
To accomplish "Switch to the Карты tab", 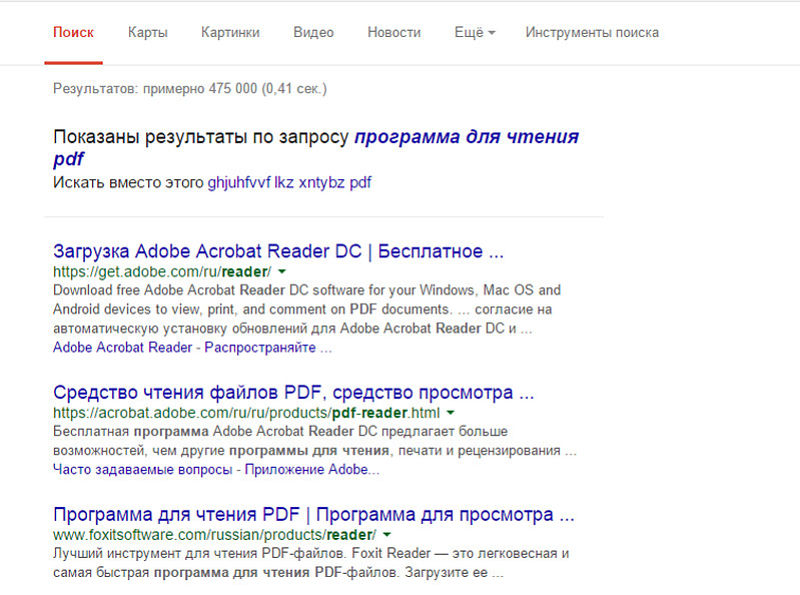I will coord(148,33).
